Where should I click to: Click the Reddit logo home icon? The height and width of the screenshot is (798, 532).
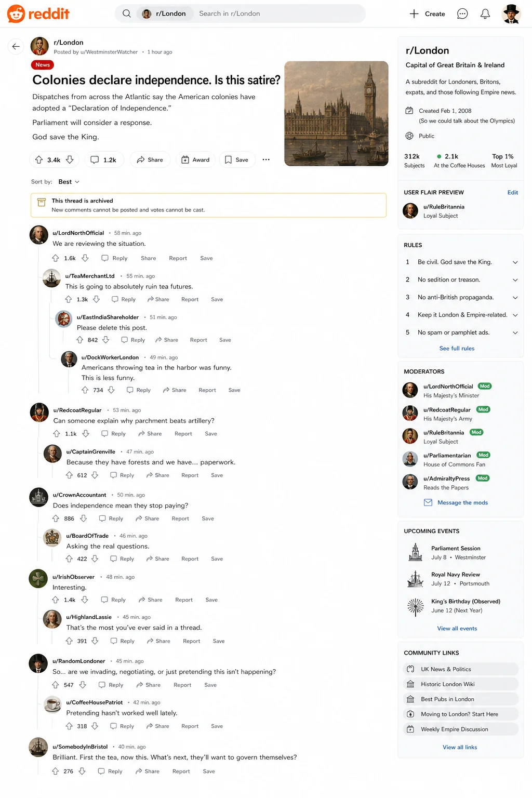click(16, 14)
